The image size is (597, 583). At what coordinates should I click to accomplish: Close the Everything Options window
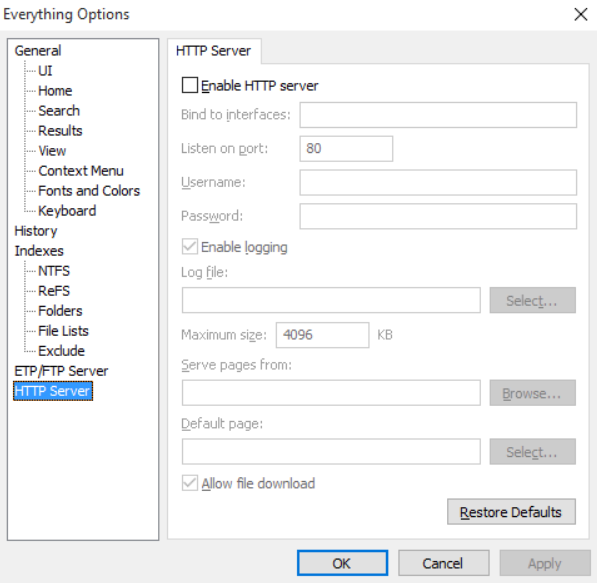coord(581,15)
